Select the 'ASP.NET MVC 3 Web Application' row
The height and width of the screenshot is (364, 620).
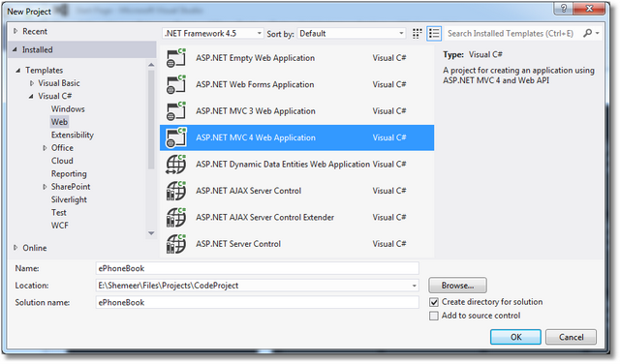pos(296,111)
